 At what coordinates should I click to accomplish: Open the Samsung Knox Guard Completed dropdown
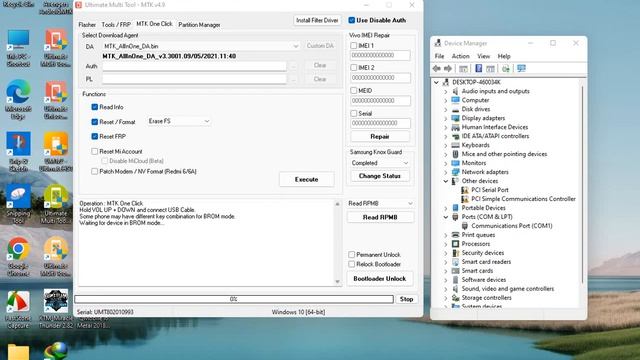[x=380, y=163]
